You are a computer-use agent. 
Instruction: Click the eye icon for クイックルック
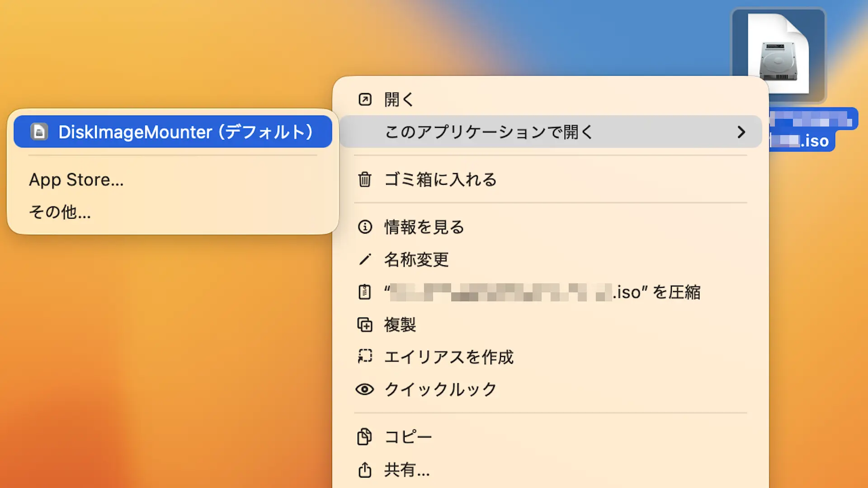point(365,389)
